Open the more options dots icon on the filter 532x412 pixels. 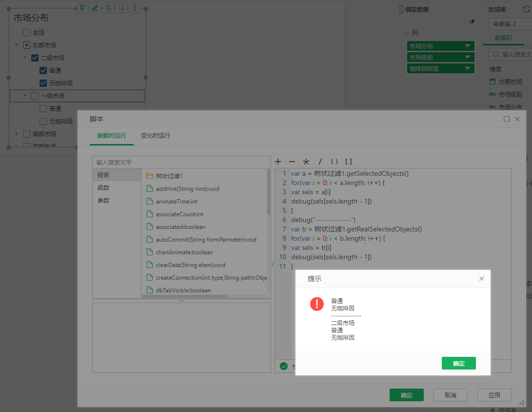[135, 7]
